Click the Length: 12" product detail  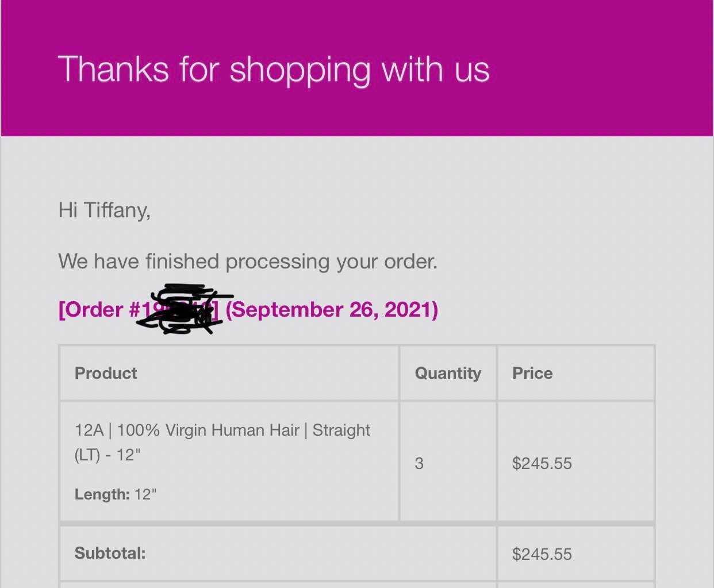[116, 494]
